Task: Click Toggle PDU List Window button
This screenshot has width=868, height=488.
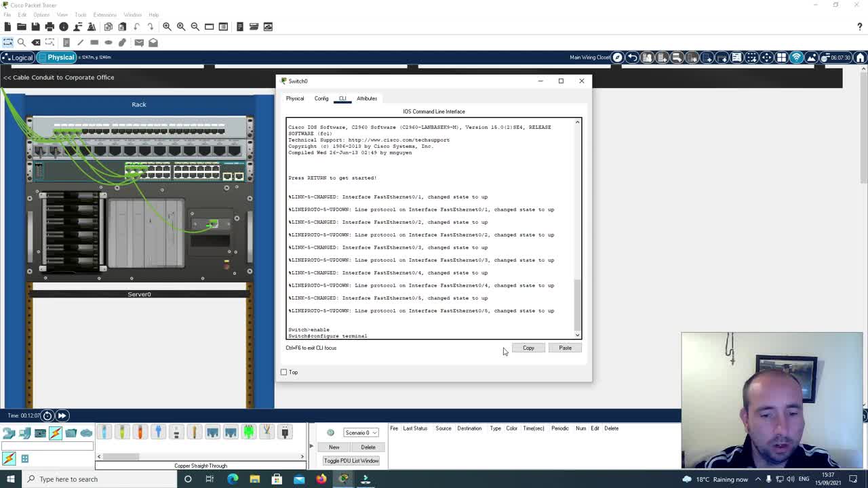Action: (351, 461)
